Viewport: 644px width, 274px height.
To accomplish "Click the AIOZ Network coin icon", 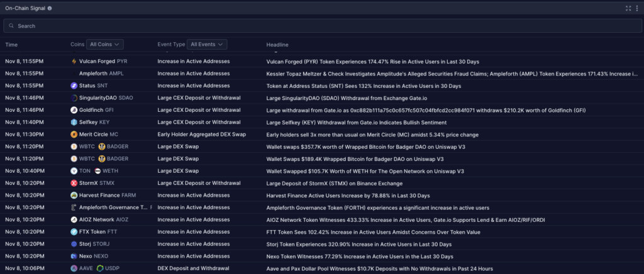I will click(74, 219).
